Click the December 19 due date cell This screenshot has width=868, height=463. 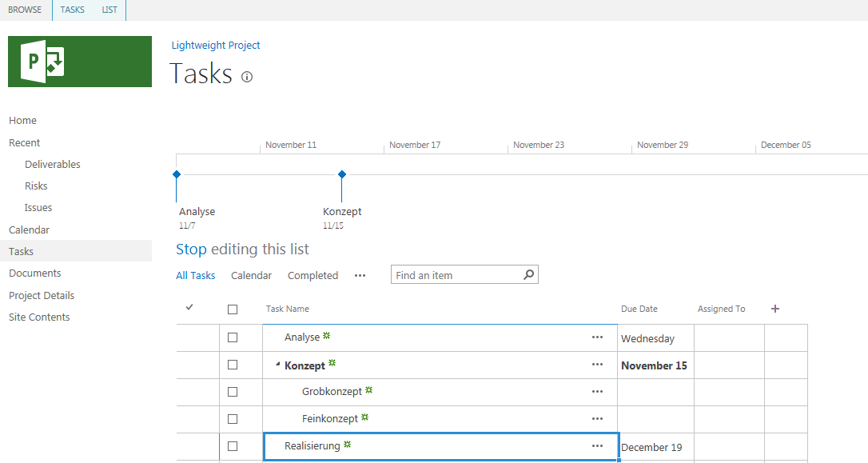(x=655, y=448)
